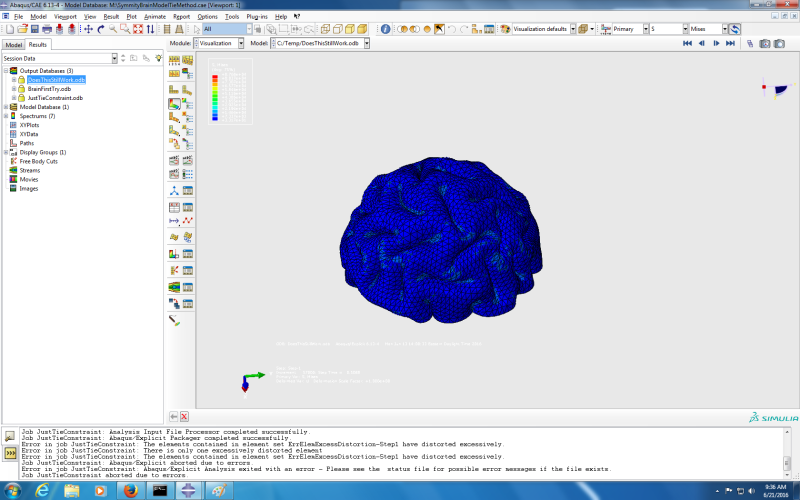This screenshot has height=500, width=800.
Task: Open the Result menu
Action: click(111, 16)
